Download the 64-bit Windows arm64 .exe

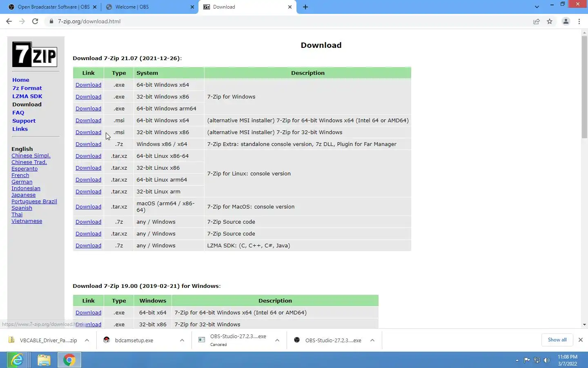coord(88,109)
